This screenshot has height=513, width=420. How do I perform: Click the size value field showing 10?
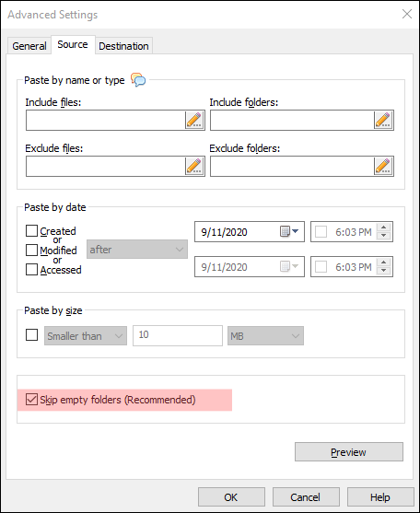coord(178,335)
